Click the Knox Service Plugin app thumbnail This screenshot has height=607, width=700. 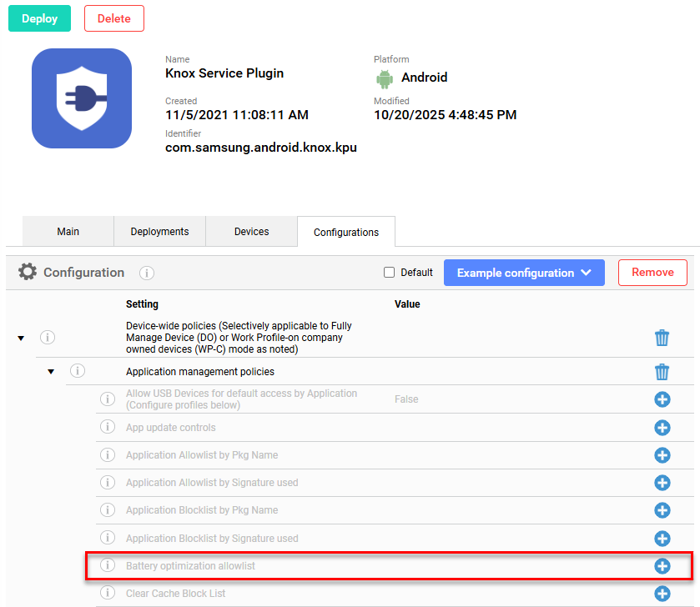(x=81, y=98)
